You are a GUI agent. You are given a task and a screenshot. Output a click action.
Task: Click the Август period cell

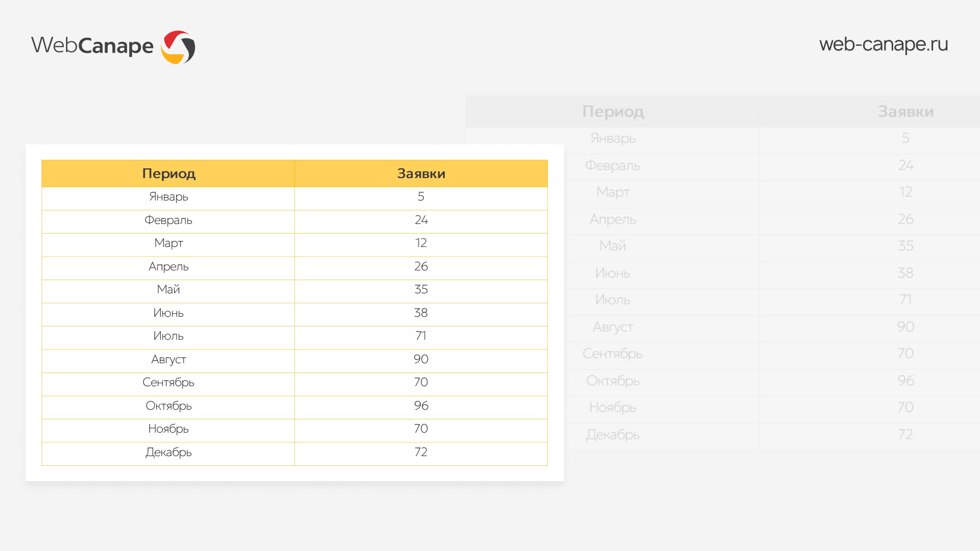click(x=168, y=360)
